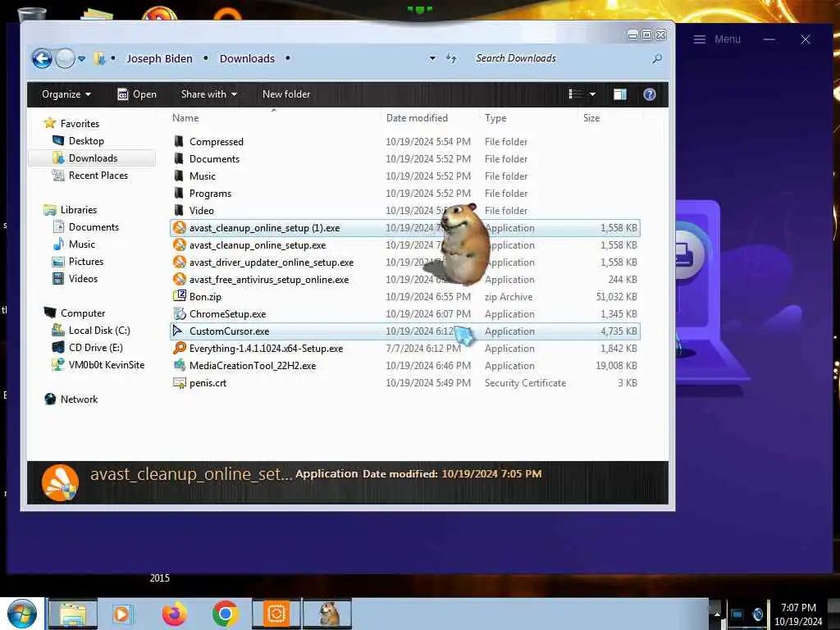Open the Share with menu
The width and height of the screenshot is (840, 630).
pos(209,94)
